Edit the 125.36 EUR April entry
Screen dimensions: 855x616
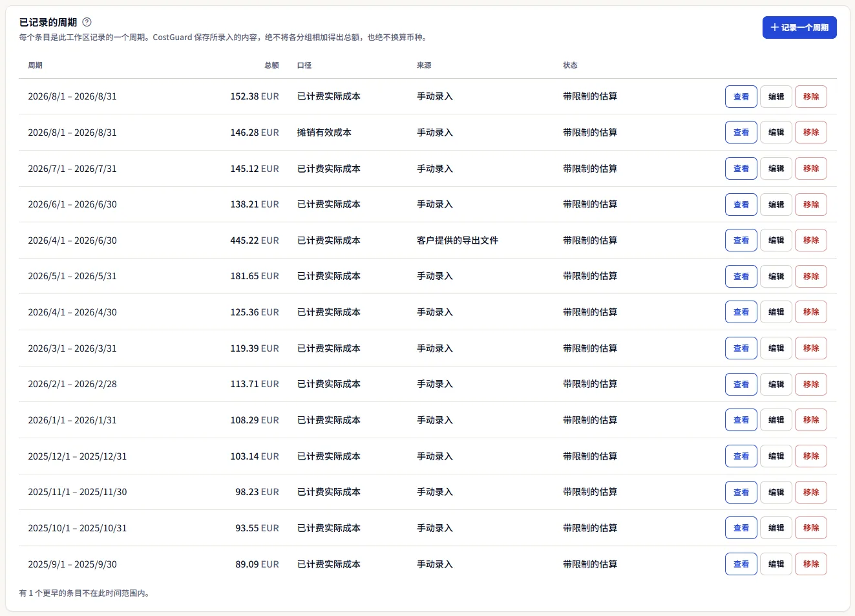[776, 312]
